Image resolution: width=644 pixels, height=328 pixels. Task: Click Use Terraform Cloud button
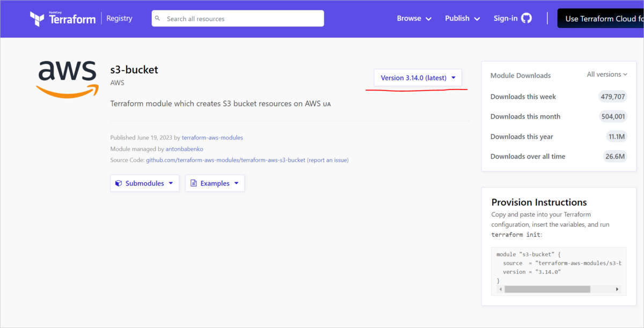click(x=601, y=18)
